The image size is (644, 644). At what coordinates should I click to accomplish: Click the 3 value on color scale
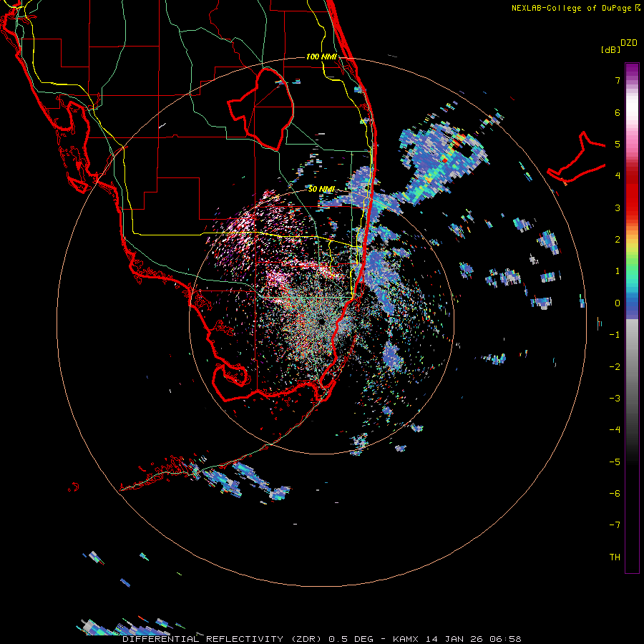(618, 208)
